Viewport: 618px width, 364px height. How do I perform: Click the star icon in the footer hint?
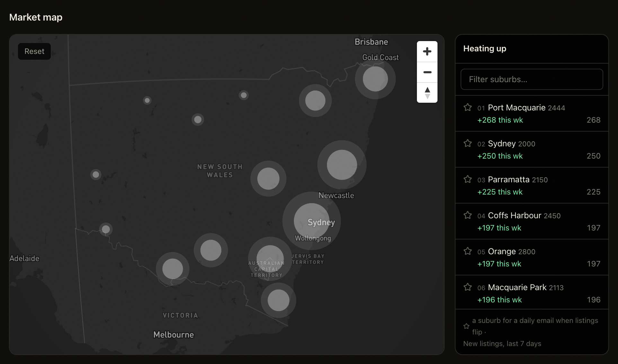tap(466, 326)
